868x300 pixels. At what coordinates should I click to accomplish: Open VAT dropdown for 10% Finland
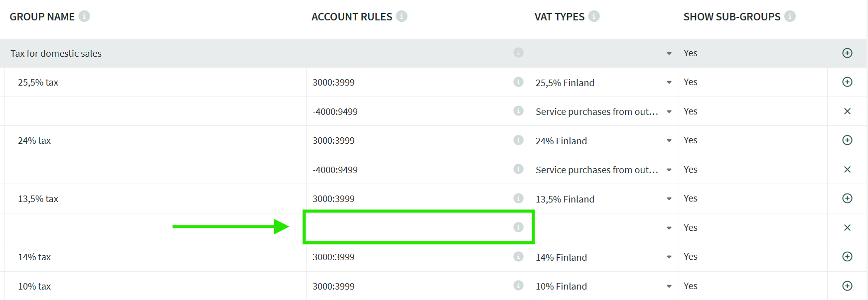669,286
